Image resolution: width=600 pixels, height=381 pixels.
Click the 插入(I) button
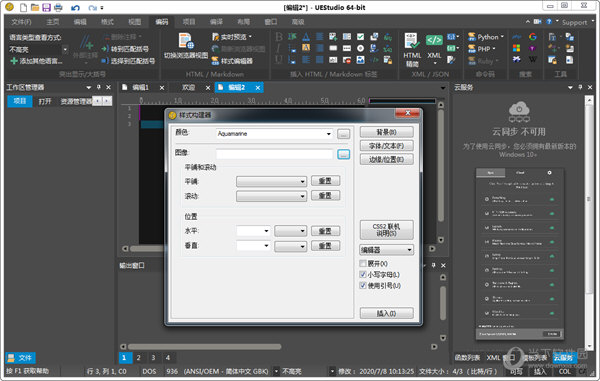tap(386, 313)
